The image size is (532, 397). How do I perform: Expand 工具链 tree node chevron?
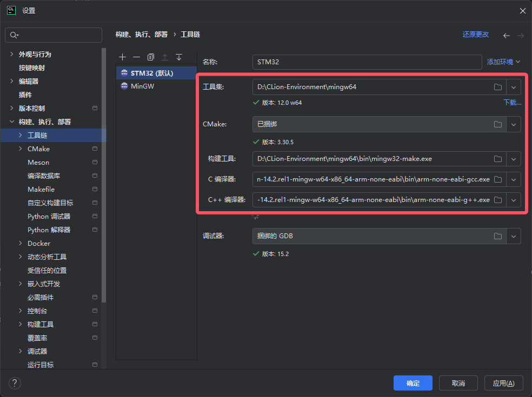click(21, 135)
